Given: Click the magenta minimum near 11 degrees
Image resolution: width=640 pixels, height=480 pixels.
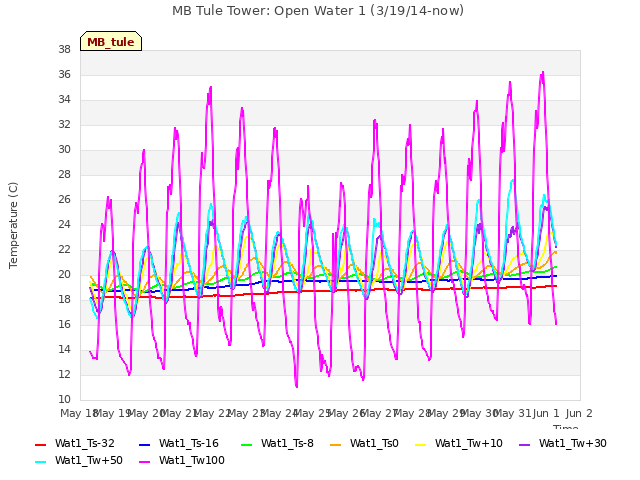Looking at the screenshot, I should coord(296,386).
